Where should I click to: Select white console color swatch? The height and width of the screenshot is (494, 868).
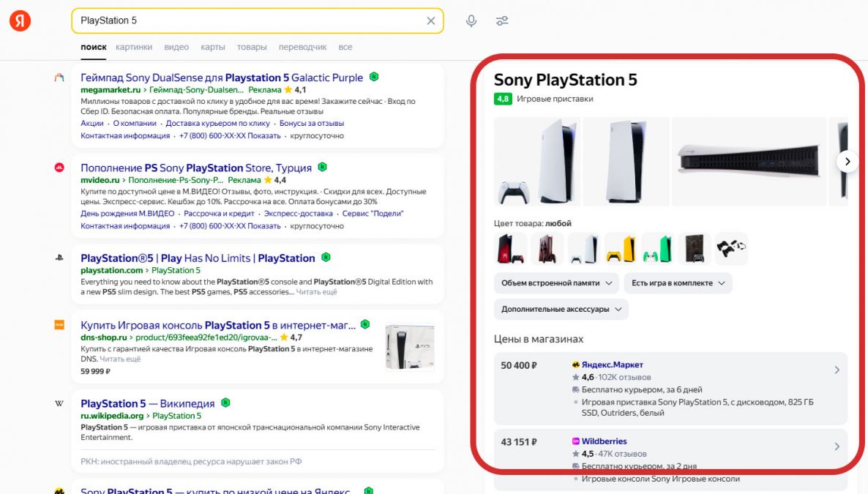(584, 249)
